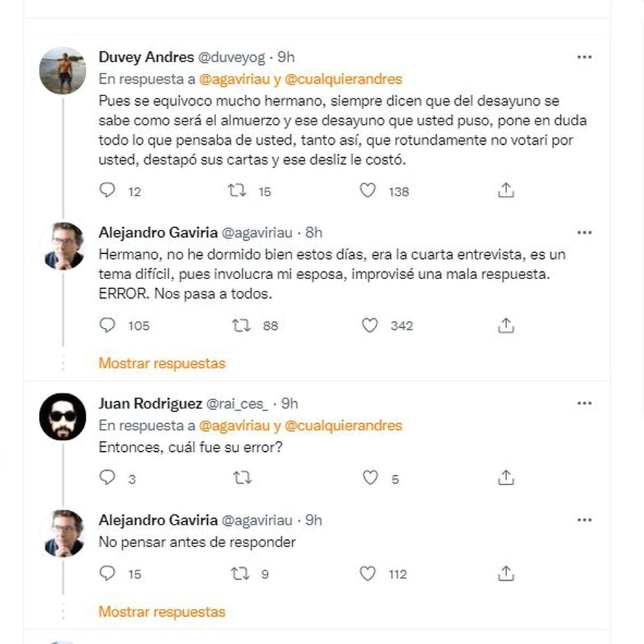The image size is (644, 644).
Task: Reply to Gaviria's tweet with 105 replies
Action: (x=107, y=325)
